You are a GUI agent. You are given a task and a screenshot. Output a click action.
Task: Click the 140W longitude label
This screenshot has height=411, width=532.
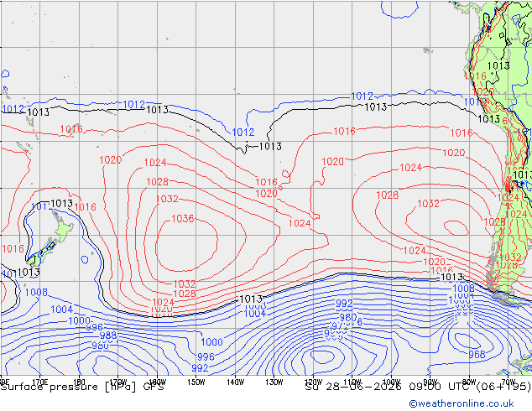coord(235,382)
